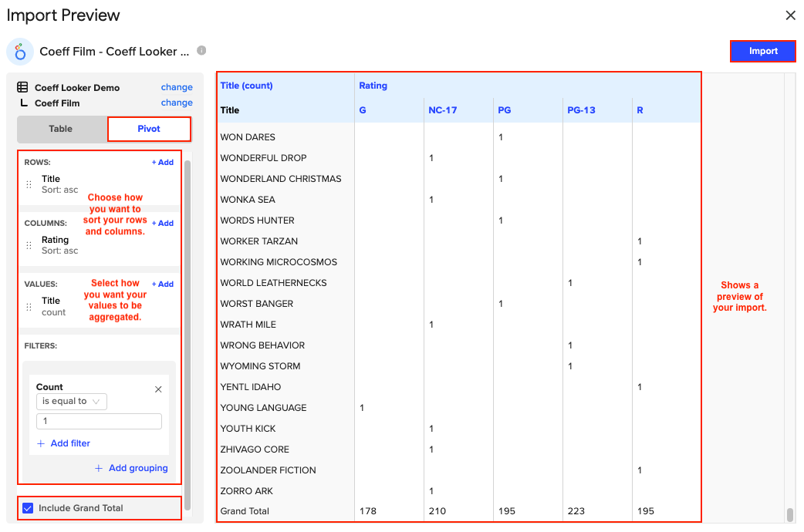Viewport: 804px width, 532px height.
Task: Switch to the Table tab
Action: [61, 129]
